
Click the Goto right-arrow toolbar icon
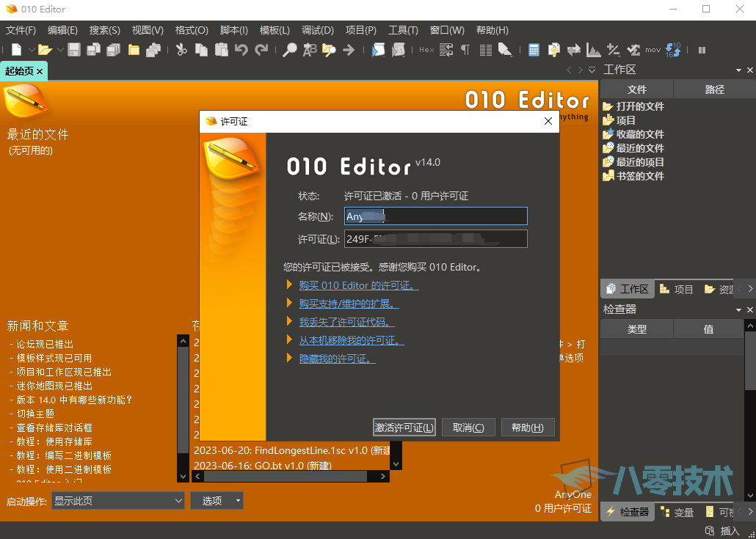(349, 50)
